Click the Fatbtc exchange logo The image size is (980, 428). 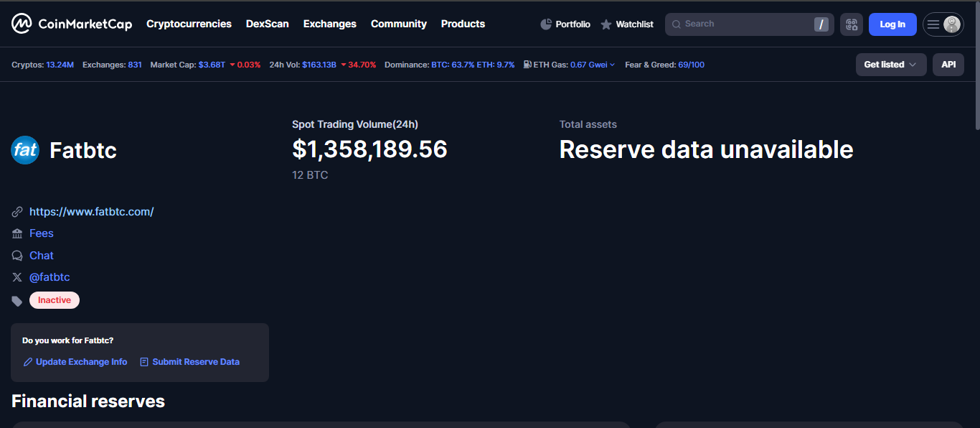click(25, 150)
